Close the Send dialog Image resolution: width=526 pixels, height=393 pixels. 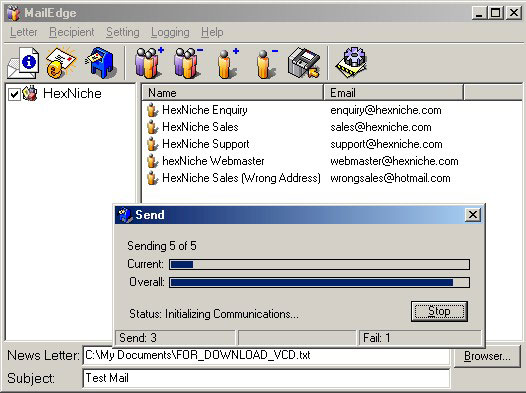pos(473,215)
